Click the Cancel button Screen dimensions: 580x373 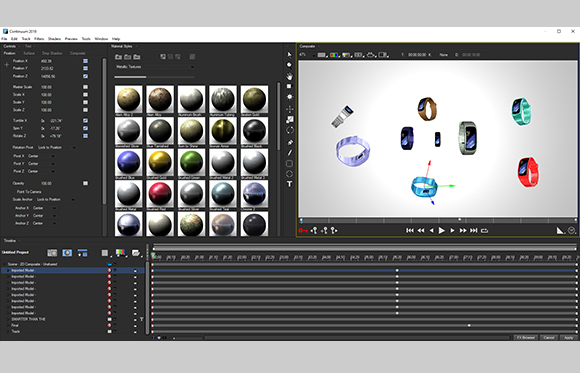click(x=549, y=337)
